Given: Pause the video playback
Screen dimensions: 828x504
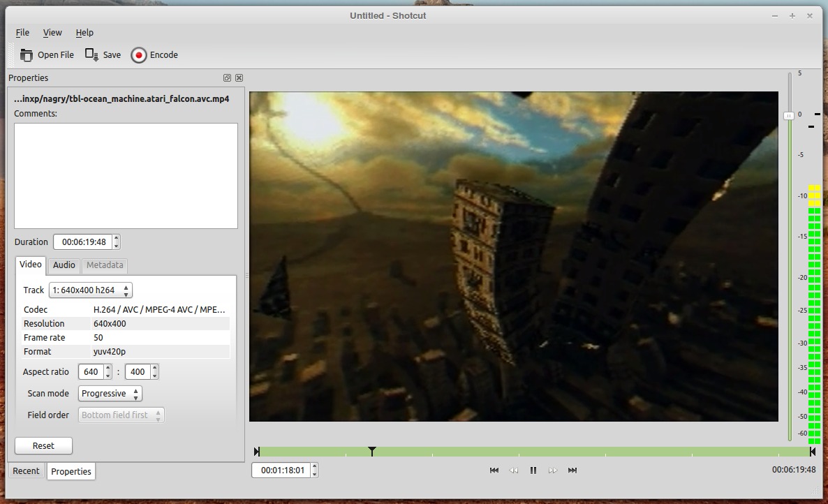Looking at the screenshot, I should 533,470.
